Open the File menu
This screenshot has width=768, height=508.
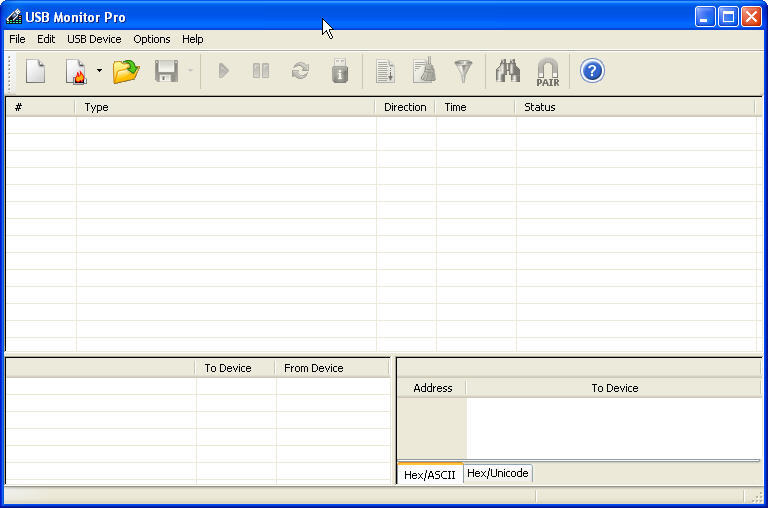click(x=17, y=39)
